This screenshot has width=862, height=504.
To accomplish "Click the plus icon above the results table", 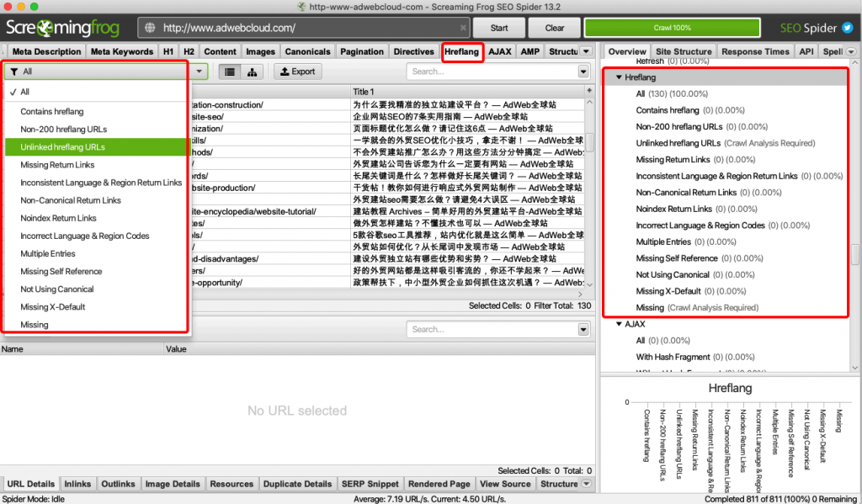I will (x=589, y=91).
